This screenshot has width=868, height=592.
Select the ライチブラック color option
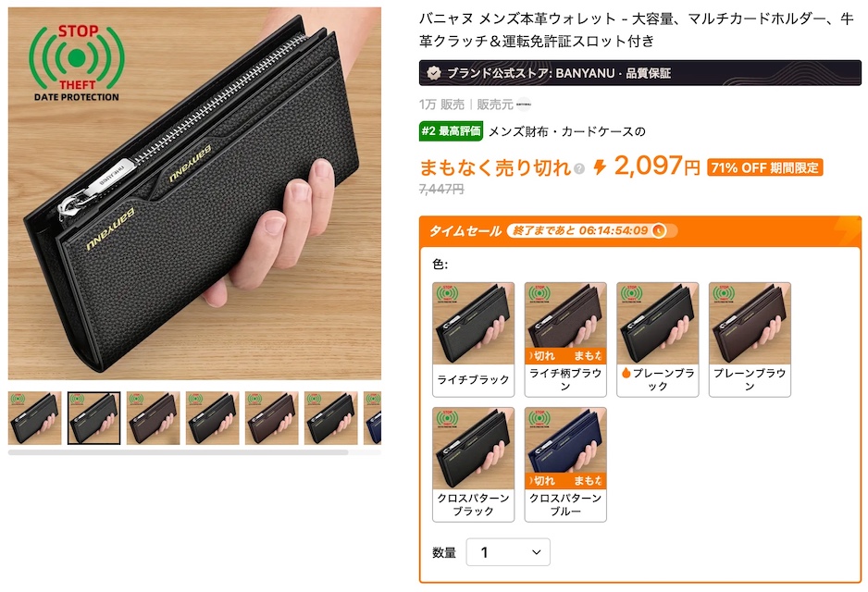[473, 339]
